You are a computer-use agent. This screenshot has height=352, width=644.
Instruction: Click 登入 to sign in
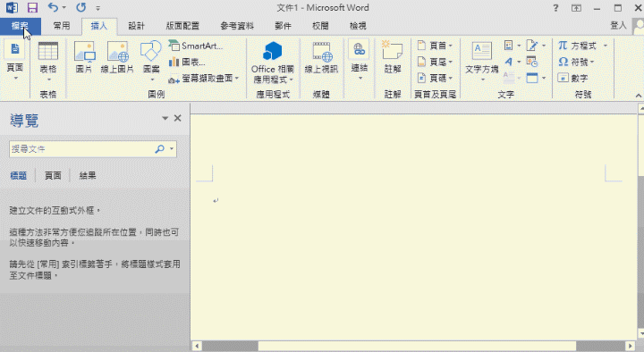[618, 25]
